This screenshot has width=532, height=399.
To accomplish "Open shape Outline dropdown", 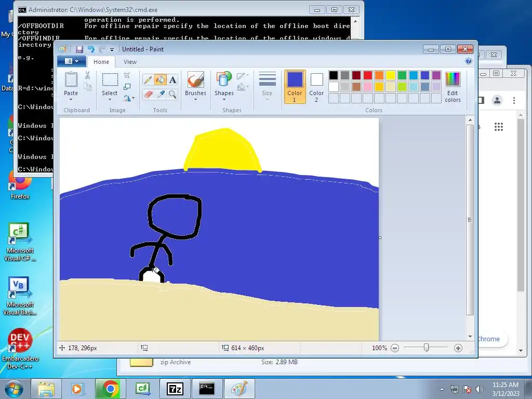I will click(243, 76).
